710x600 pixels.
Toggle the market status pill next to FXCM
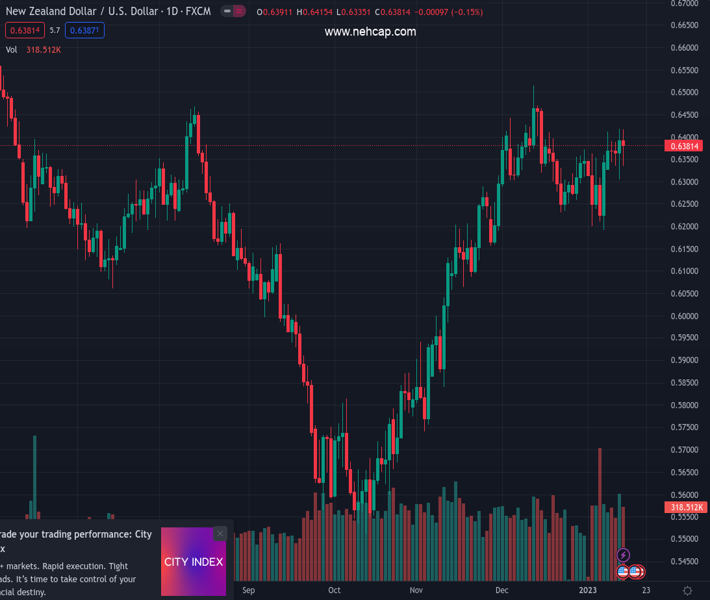pos(233,12)
